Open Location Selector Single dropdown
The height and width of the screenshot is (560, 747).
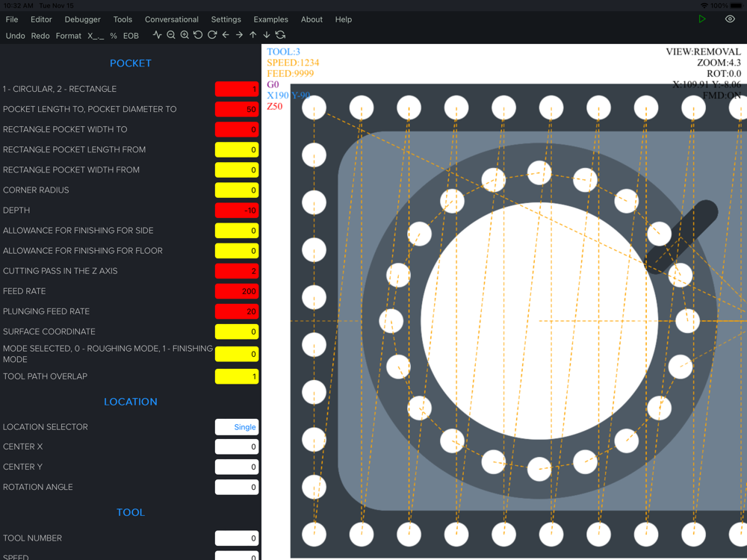click(237, 427)
